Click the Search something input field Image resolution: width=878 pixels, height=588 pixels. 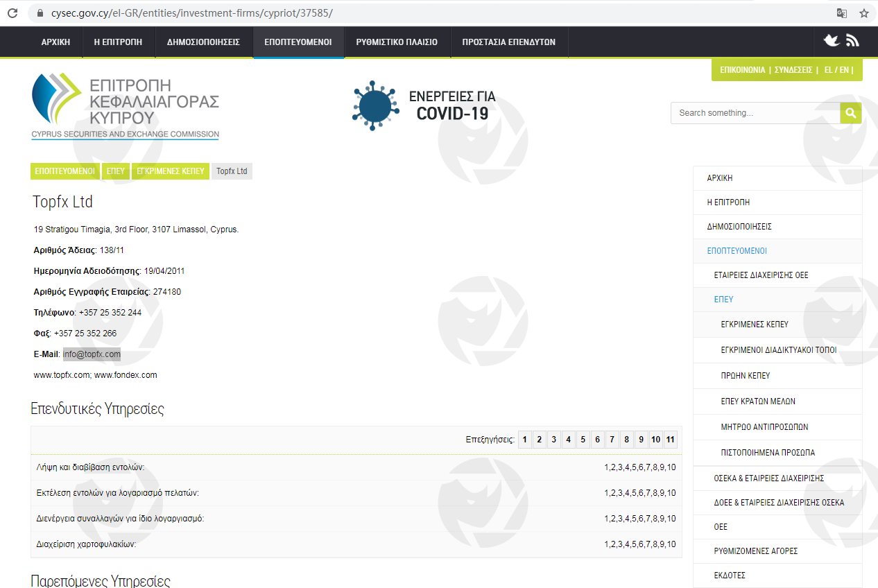[755, 113]
